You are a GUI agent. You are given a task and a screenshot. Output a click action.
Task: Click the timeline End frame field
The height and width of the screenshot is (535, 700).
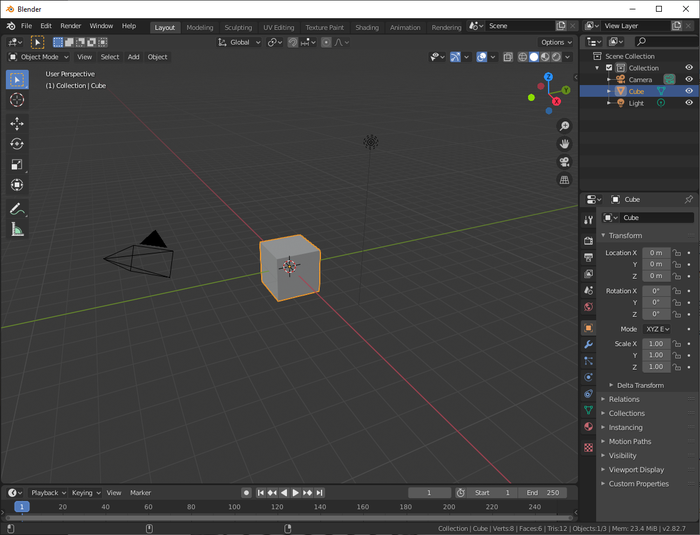[543, 492]
